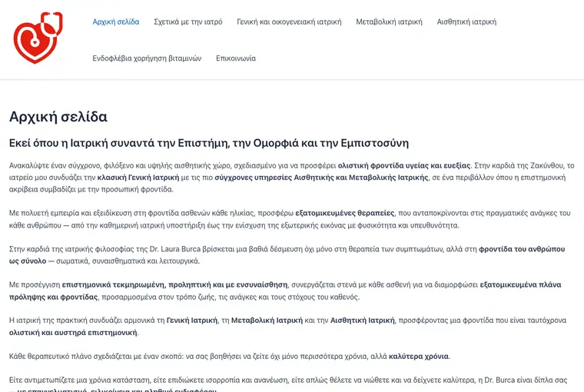Image resolution: width=584 pixels, height=392 pixels.
Task: Click bold text εξατομικευμένα πλάνα πρόληψης
Action: 520,284
